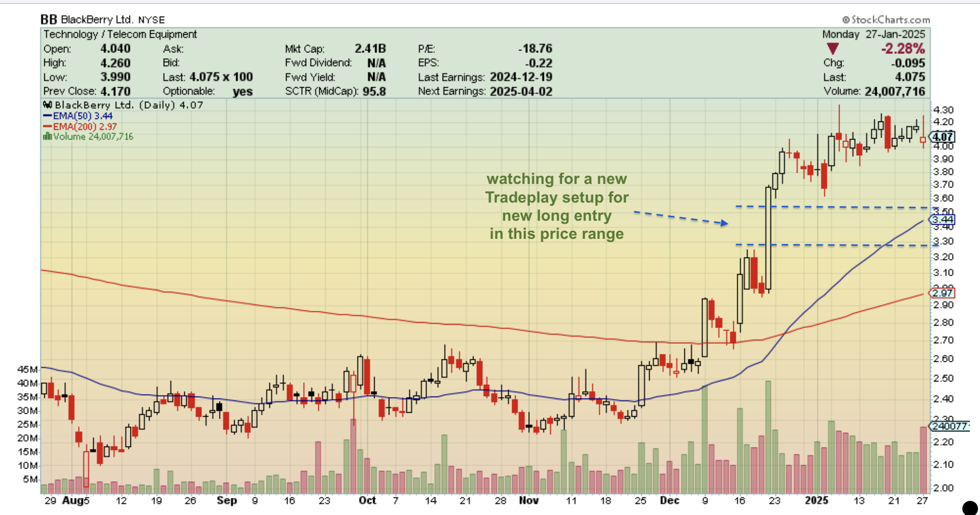980x515 pixels.
Task: Select the blue EMA(50) line marker
Action: (48, 115)
